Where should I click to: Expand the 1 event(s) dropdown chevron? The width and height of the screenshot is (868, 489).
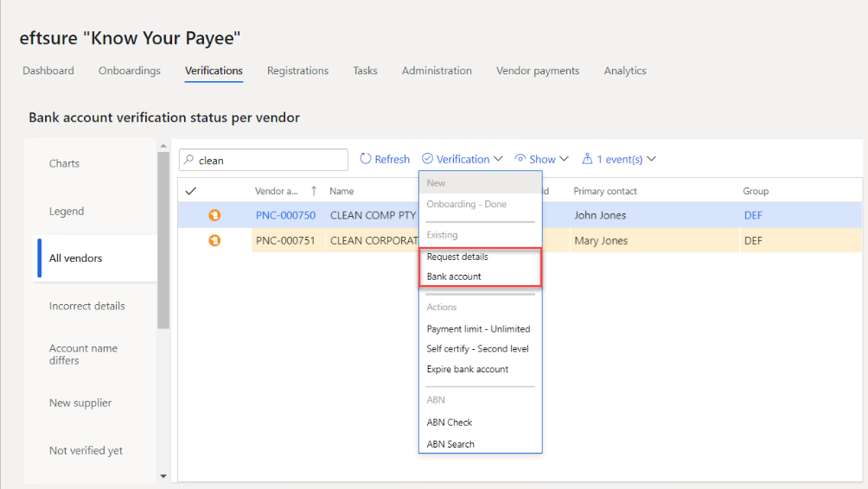pyautogui.click(x=652, y=159)
